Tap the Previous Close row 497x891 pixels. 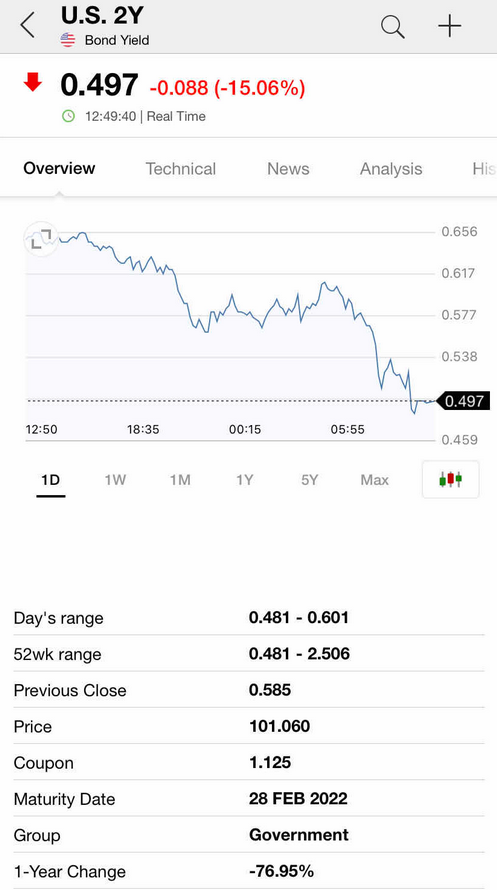[x=249, y=690]
